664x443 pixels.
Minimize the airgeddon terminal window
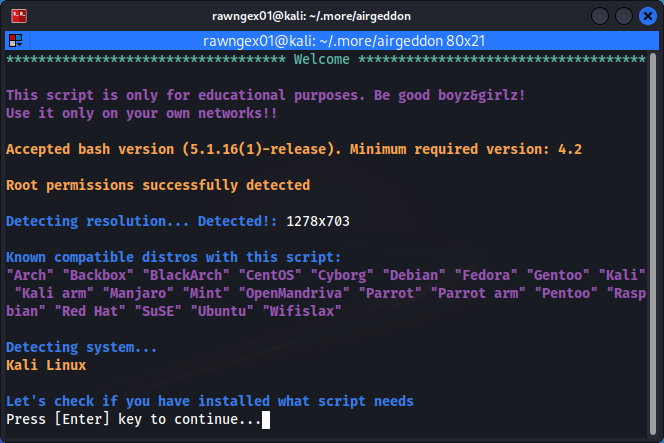tap(598, 16)
